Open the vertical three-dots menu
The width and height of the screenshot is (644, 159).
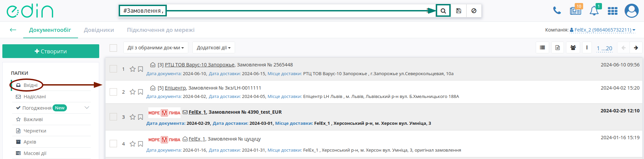tap(587, 48)
